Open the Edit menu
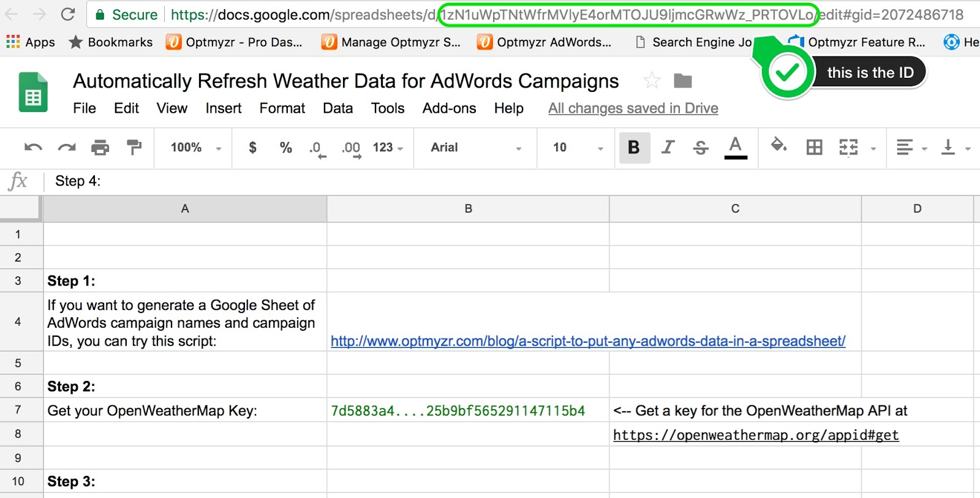Image resolution: width=980 pixels, height=498 pixels. tap(126, 108)
